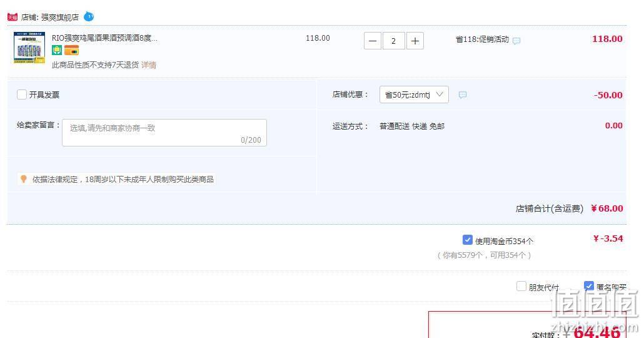Click the 你有5579个,可用354个 coin note

[x=484, y=255]
